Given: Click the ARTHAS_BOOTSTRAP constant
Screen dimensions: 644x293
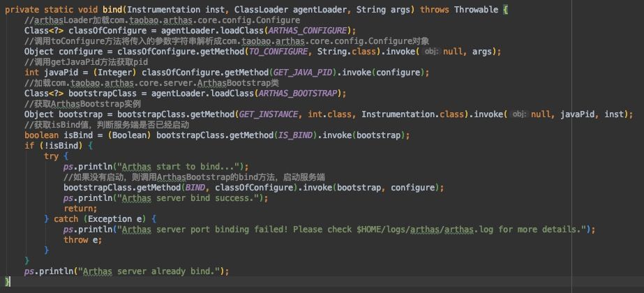Looking at the screenshot, I should [298, 93].
